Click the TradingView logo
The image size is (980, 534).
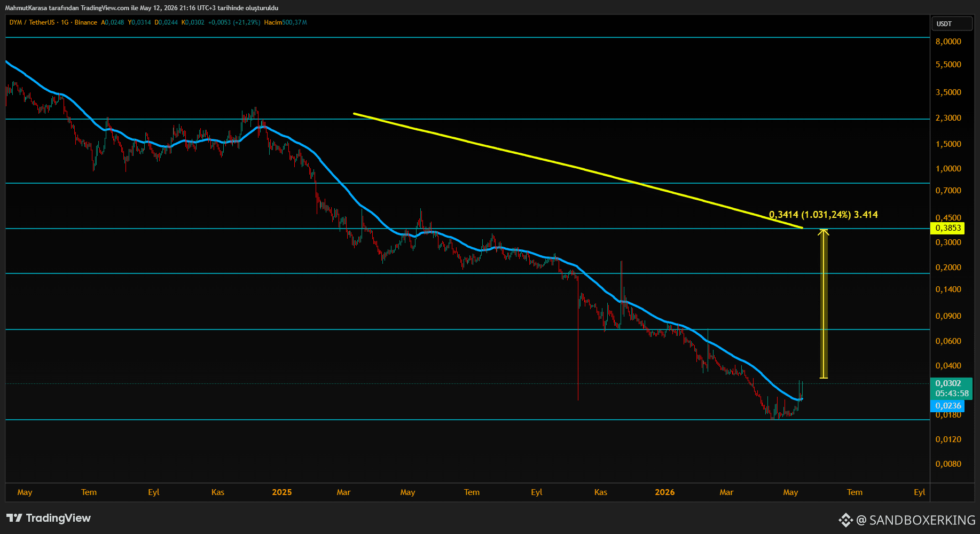tap(49, 518)
